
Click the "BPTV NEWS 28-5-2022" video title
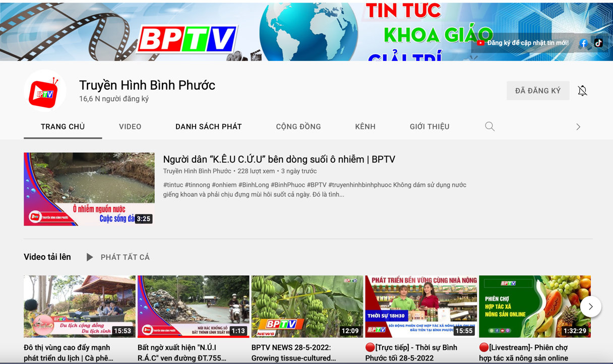(x=294, y=353)
